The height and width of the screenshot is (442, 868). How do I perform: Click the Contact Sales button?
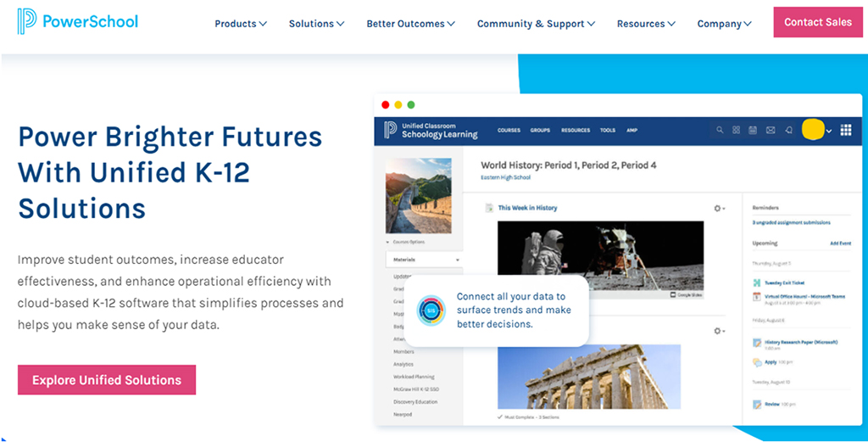(x=818, y=22)
